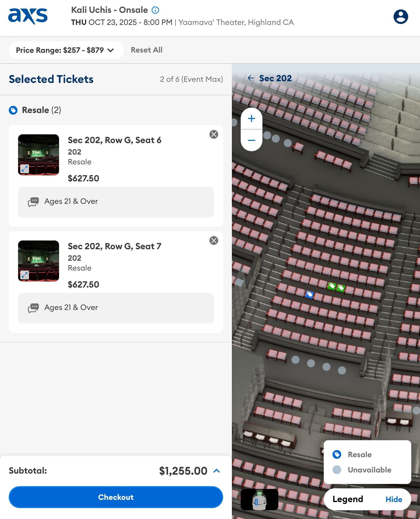Select the green resale seat marker on map
This screenshot has width=420, height=519.
pyautogui.click(x=332, y=287)
